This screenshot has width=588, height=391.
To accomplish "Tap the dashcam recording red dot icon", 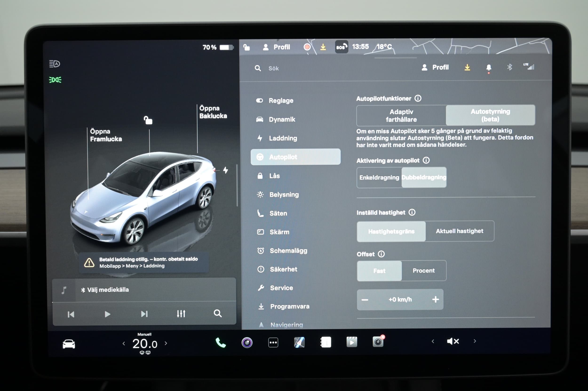I will click(x=307, y=47).
